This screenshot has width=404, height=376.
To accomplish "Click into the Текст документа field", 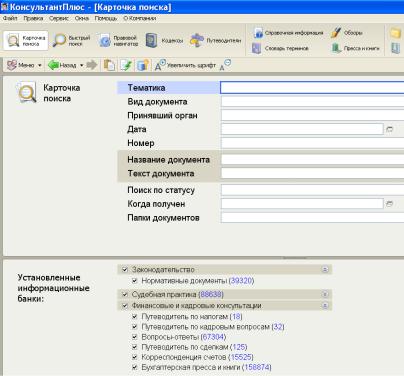I will [x=312, y=173].
